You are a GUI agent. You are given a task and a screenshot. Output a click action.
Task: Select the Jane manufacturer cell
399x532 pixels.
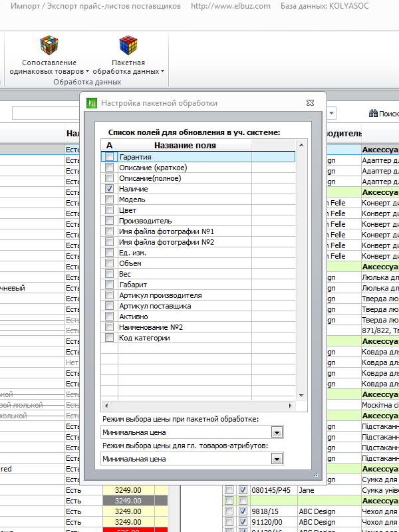coord(329,490)
